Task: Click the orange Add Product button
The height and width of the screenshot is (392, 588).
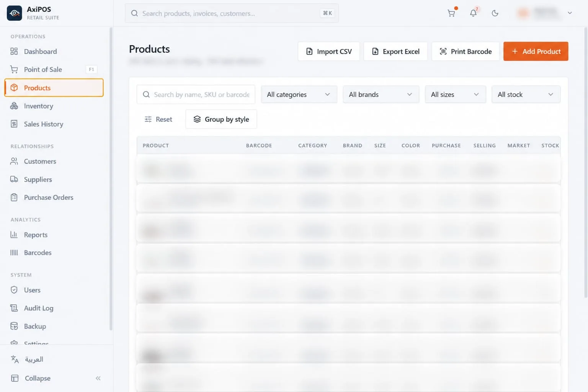Action: coord(536,51)
